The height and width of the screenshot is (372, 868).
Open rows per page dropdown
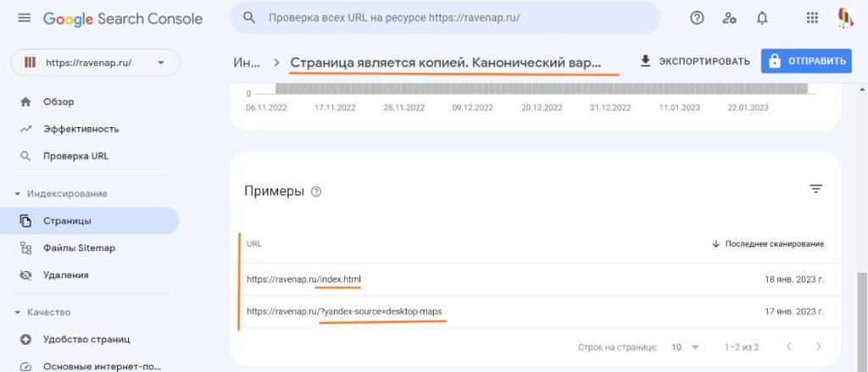[685, 347]
